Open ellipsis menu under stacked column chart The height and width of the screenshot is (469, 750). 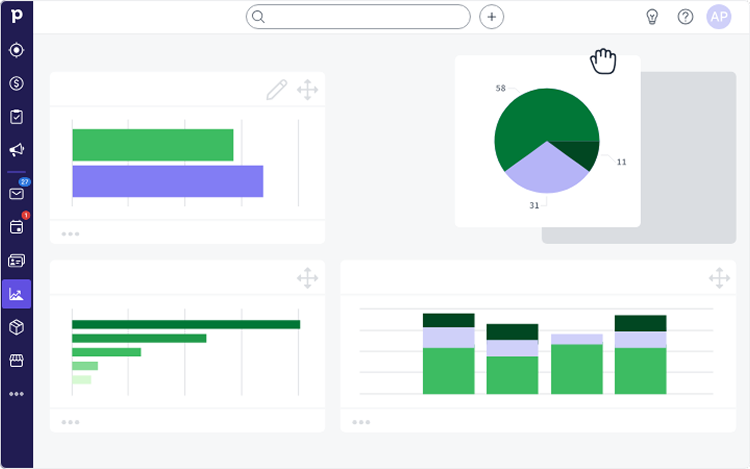[x=361, y=422]
